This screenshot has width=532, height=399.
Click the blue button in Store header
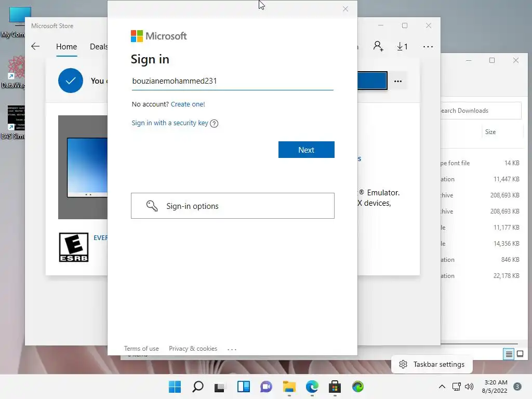pos(372,81)
